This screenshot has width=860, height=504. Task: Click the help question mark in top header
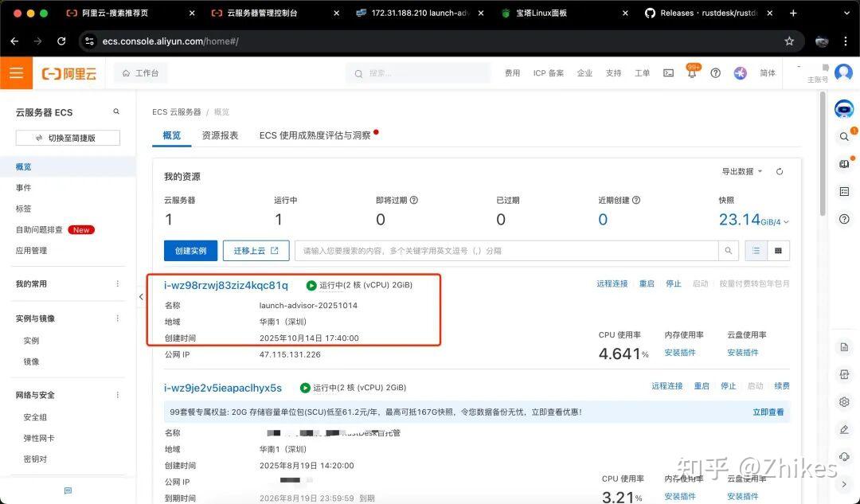[716, 73]
